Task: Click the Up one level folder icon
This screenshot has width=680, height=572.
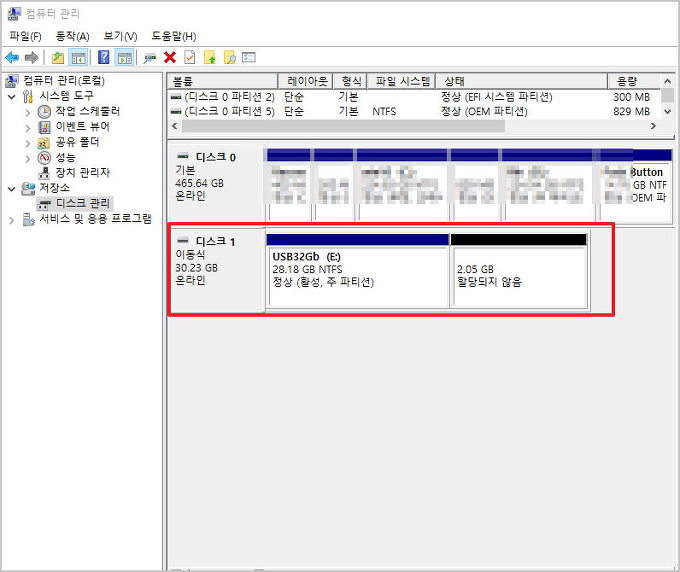Action: (x=58, y=58)
